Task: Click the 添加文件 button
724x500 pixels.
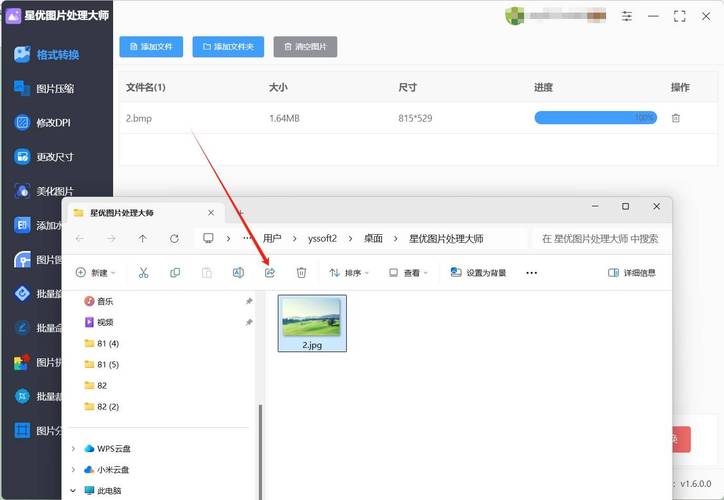Action: [151, 47]
